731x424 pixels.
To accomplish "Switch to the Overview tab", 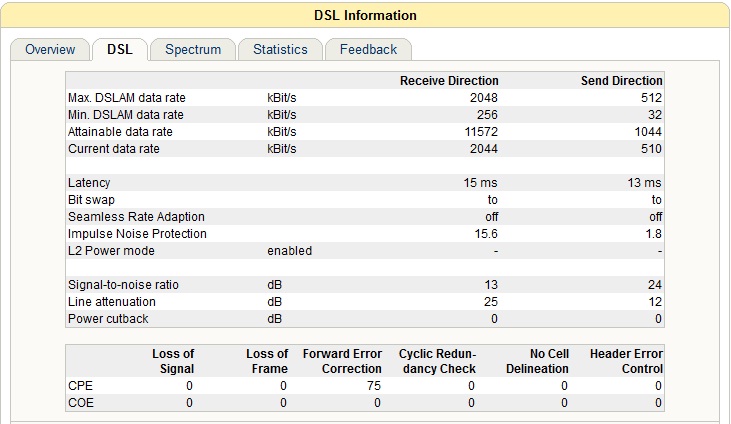I will pyautogui.click(x=50, y=49).
